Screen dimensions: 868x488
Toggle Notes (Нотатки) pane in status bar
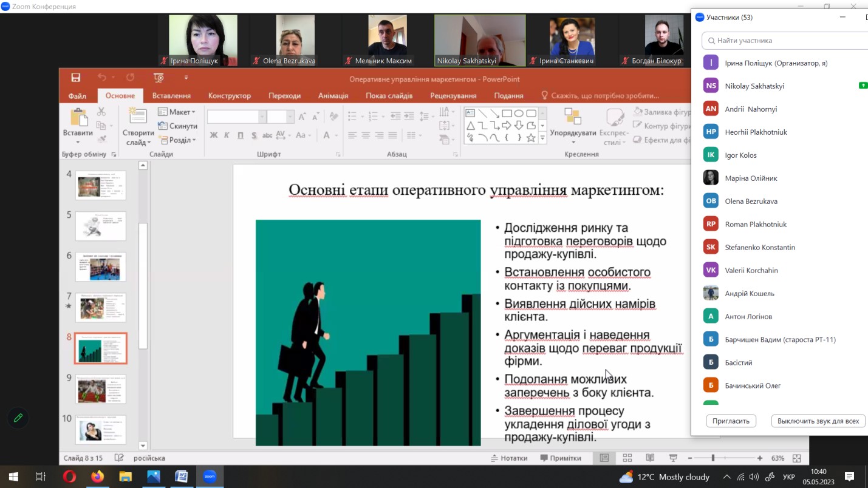(x=509, y=458)
